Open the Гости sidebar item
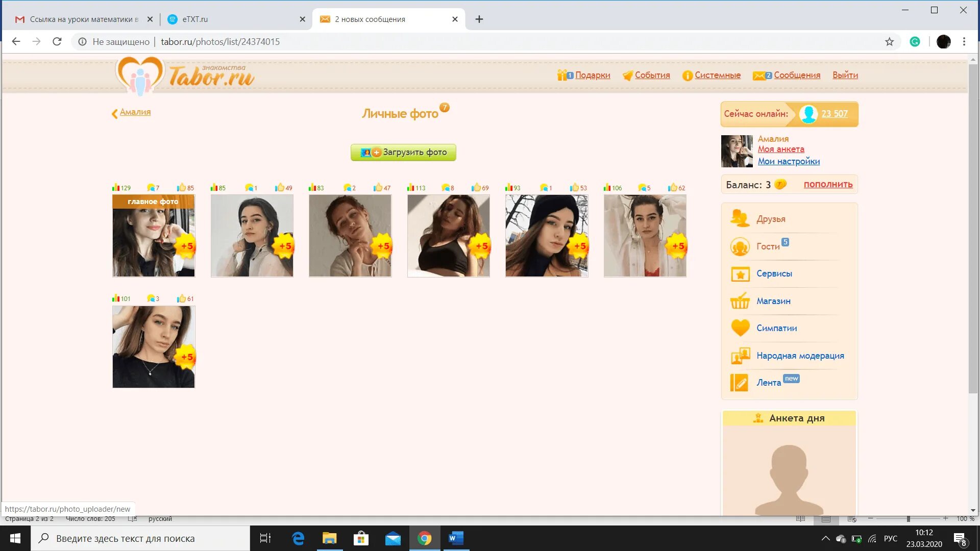The height and width of the screenshot is (551, 980). click(768, 246)
